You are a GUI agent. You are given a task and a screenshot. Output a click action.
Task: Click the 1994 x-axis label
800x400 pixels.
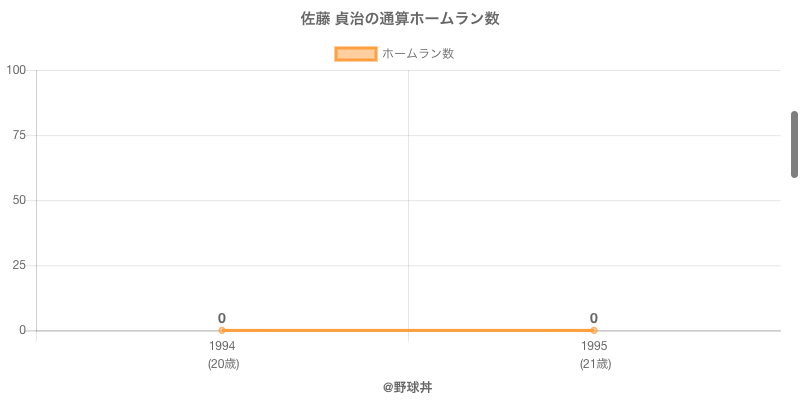pyautogui.click(x=222, y=346)
